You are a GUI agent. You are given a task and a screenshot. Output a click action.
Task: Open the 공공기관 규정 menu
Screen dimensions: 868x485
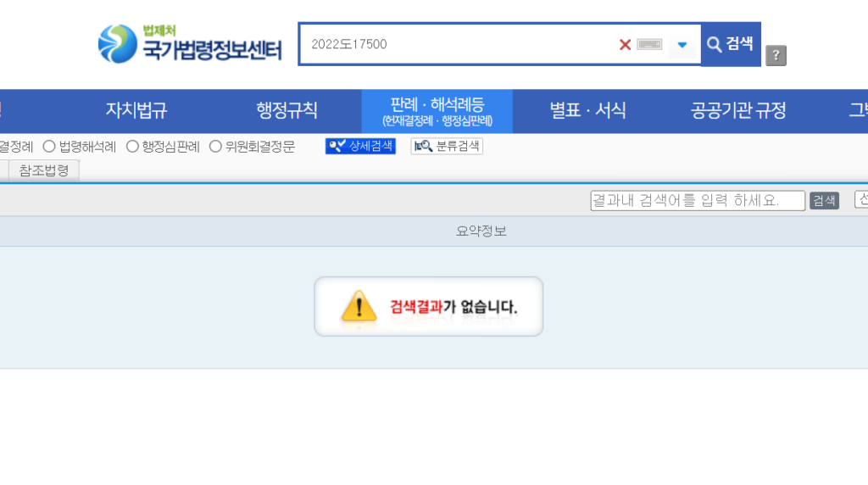click(x=738, y=110)
